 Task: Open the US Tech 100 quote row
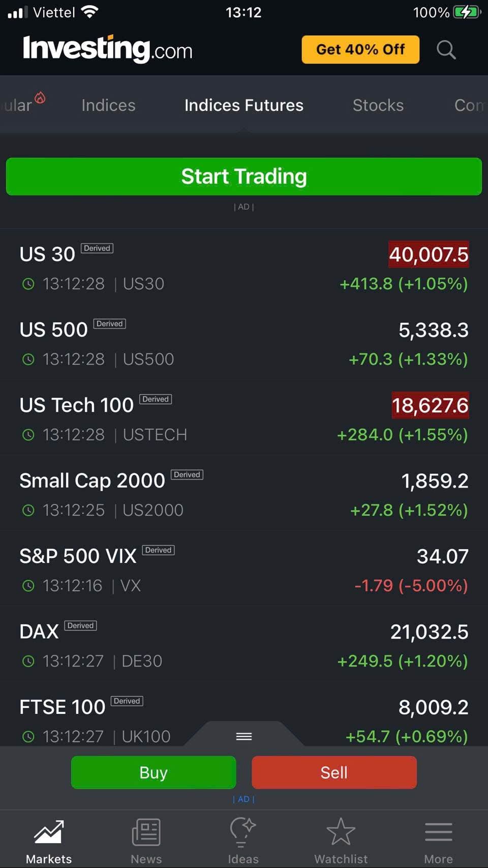tap(244, 420)
